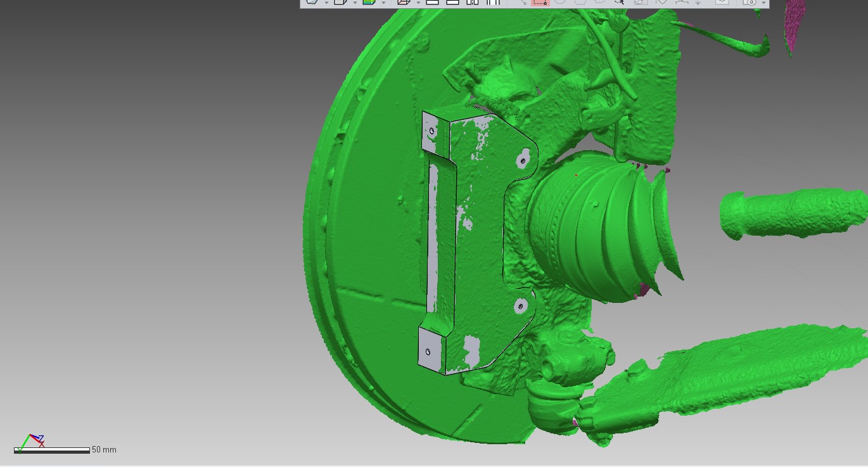Image resolution: width=868 pixels, height=467 pixels.
Task: Expand the dropdown next to the wireframe box icon
Action: [x=418, y=3]
